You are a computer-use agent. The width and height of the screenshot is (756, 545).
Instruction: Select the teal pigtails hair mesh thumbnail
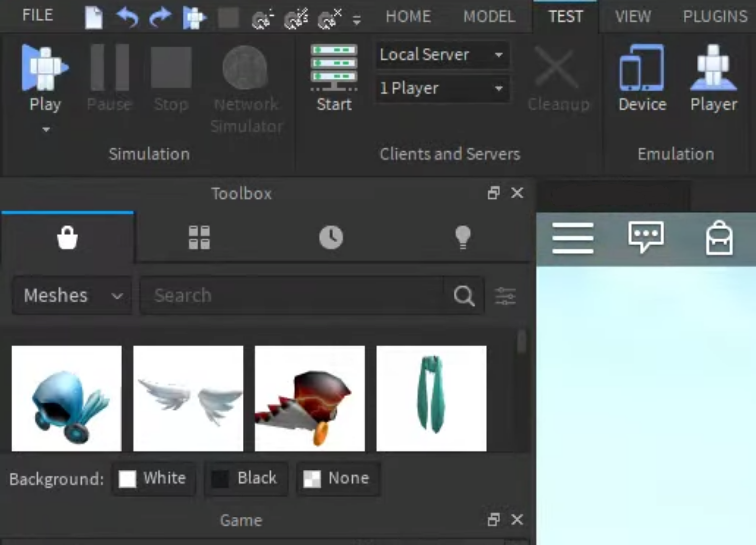coord(431,398)
